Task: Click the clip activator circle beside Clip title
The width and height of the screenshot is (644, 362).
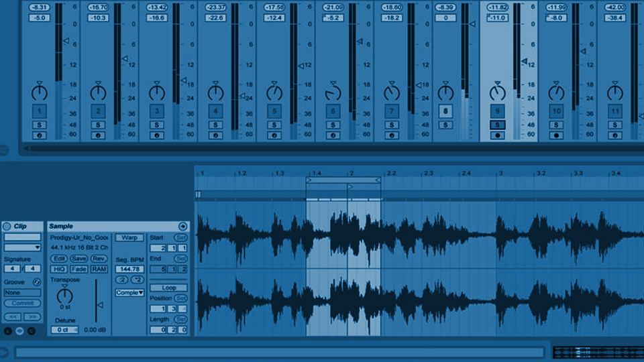Action: tap(7, 226)
